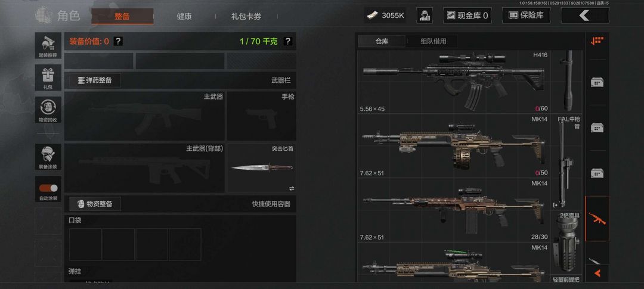Click the back arrow button at top right
This screenshot has height=289, width=644.
[585, 15]
